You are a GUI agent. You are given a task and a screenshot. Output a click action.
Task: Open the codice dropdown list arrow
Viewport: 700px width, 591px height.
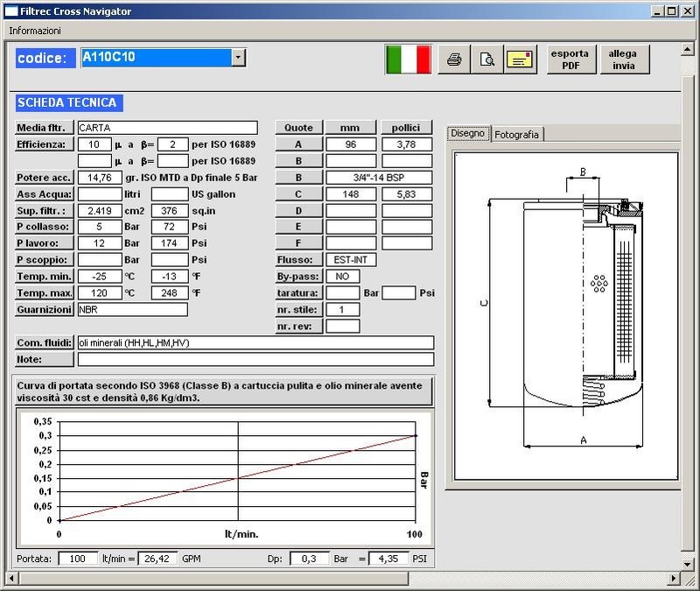238,58
